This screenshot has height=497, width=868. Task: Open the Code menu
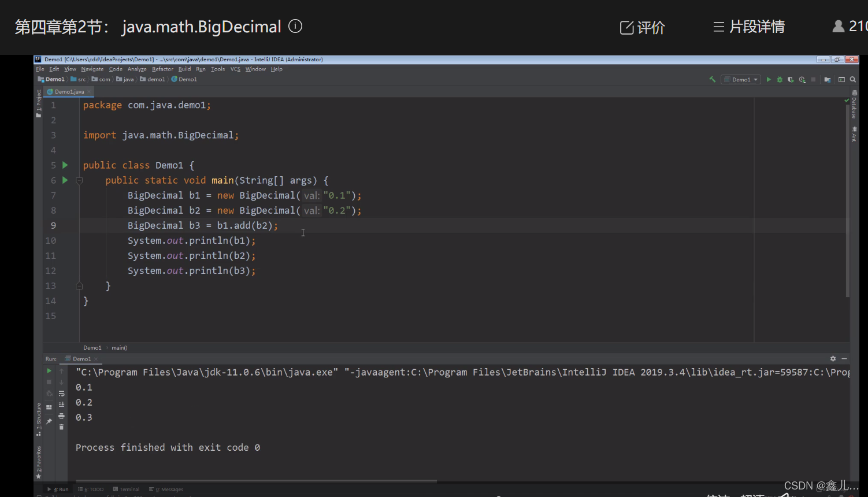point(116,69)
